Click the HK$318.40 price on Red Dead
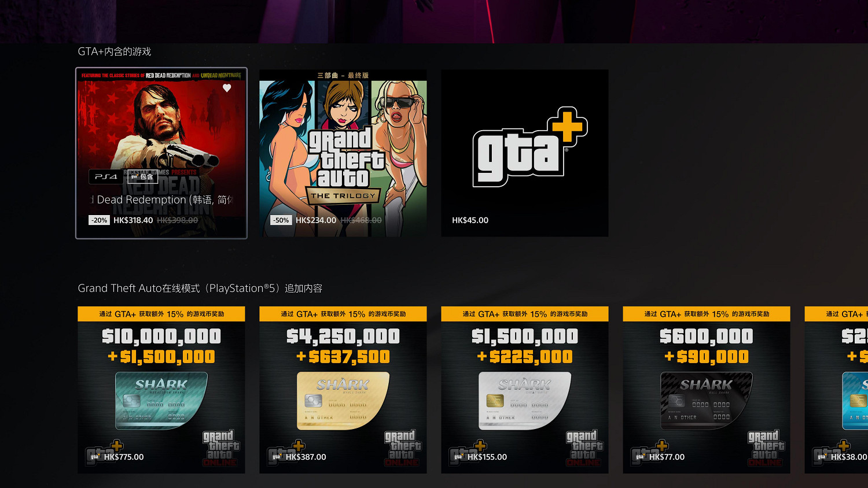 pos(133,220)
